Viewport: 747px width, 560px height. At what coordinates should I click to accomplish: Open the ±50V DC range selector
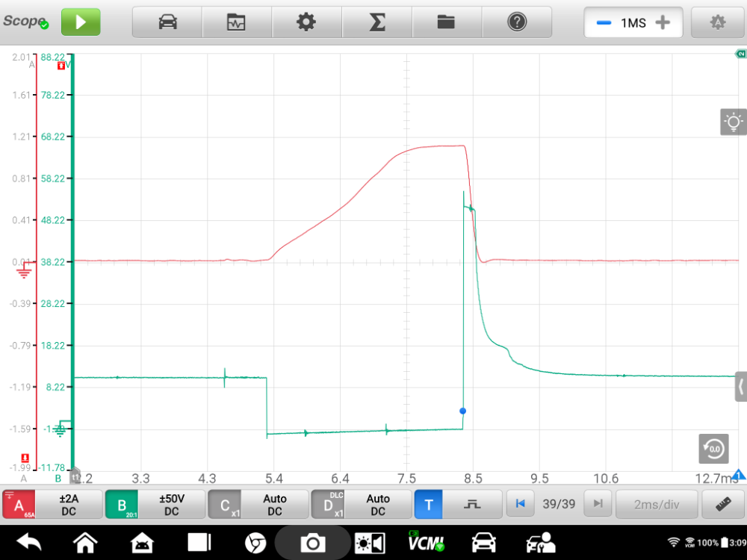click(172, 505)
